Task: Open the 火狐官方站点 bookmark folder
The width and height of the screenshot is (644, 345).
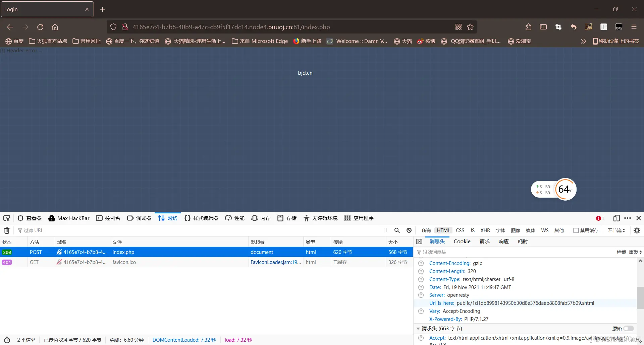Action: pos(48,41)
